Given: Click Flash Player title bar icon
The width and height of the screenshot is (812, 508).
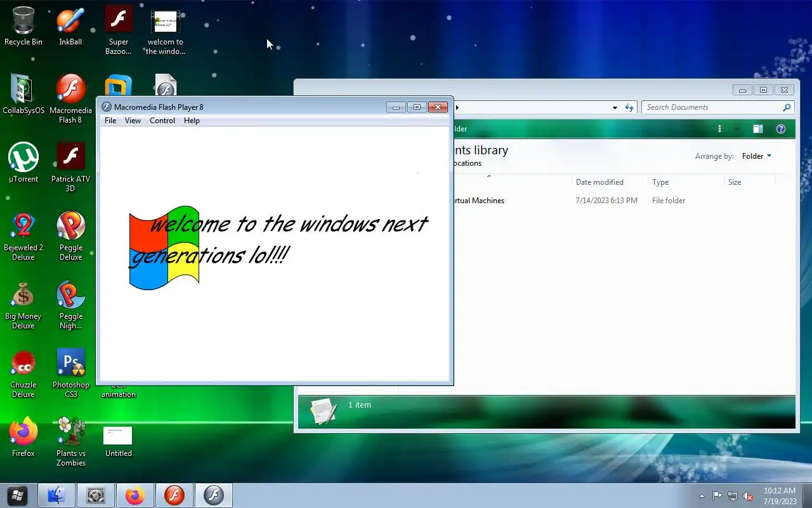Looking at the screenshot, I should 107,107.
